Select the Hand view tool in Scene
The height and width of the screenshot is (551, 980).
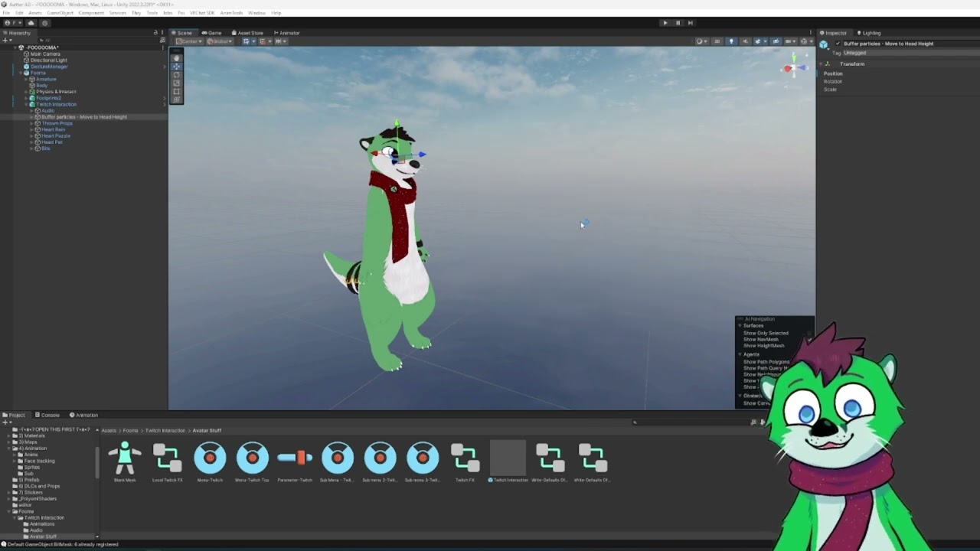[x=176, y=58]
